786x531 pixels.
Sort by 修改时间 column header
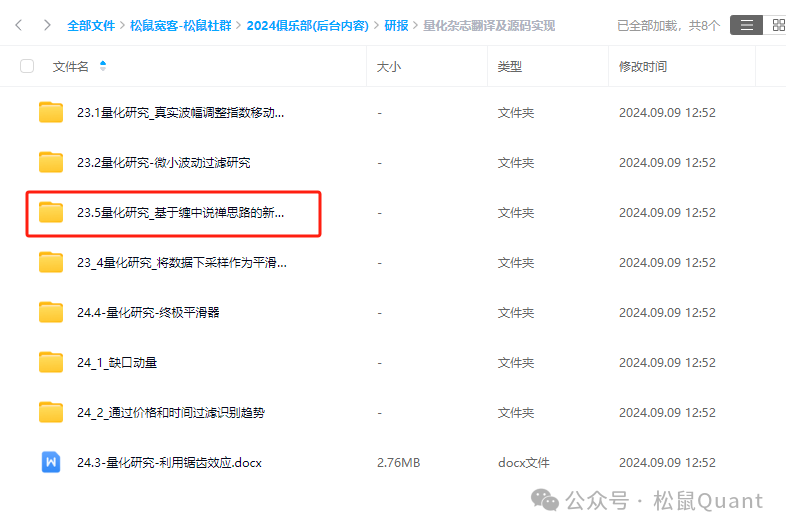tap(643, 67)
